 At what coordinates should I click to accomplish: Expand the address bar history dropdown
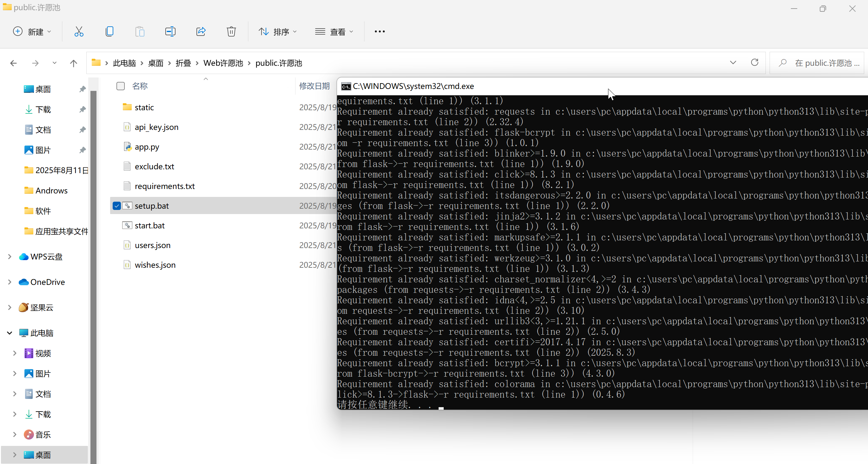[733, 63]
